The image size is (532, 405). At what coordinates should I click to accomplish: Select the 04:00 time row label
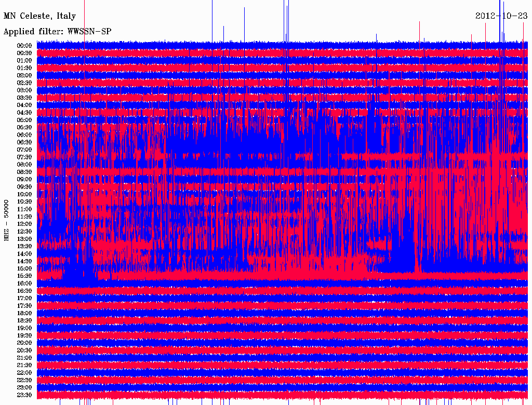tap(24, 105)
